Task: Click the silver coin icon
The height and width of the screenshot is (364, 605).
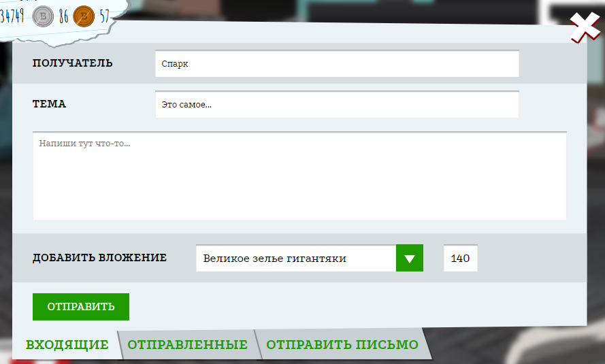Action: point(43,16)
